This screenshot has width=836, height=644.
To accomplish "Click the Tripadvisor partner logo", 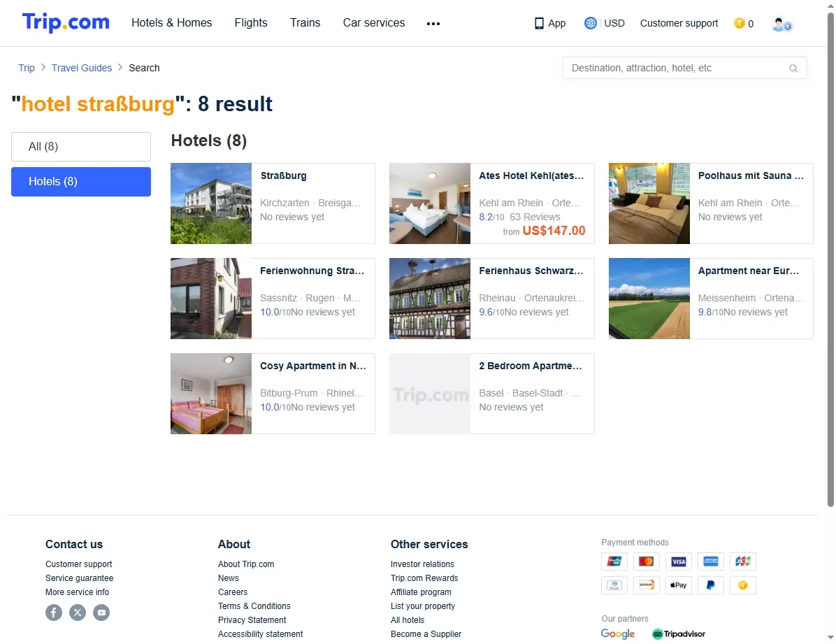I will [679, 634].
